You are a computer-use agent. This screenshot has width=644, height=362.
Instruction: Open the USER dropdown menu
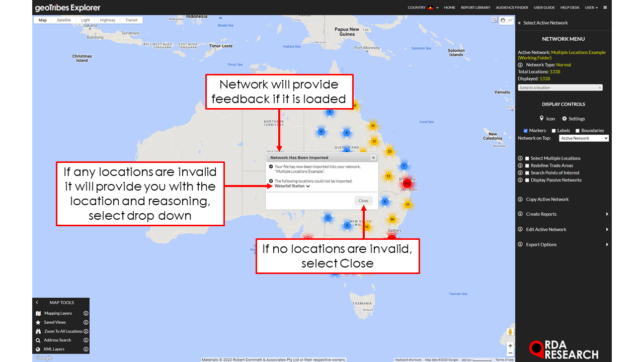click(x=591, y=8)
